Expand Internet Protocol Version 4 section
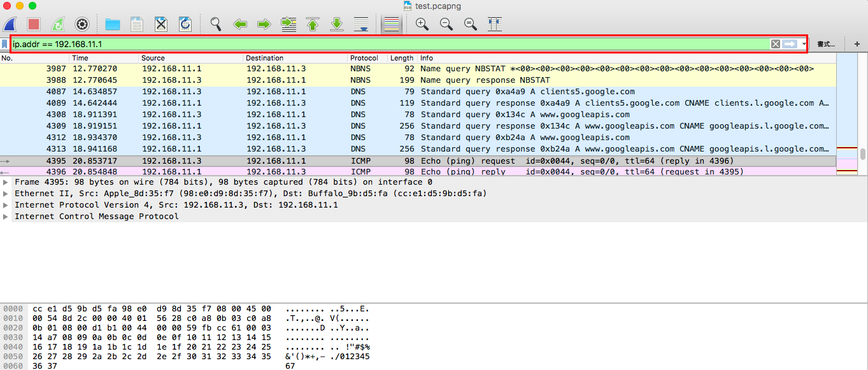This screenshot has height=370, width=868. (6, 205)
